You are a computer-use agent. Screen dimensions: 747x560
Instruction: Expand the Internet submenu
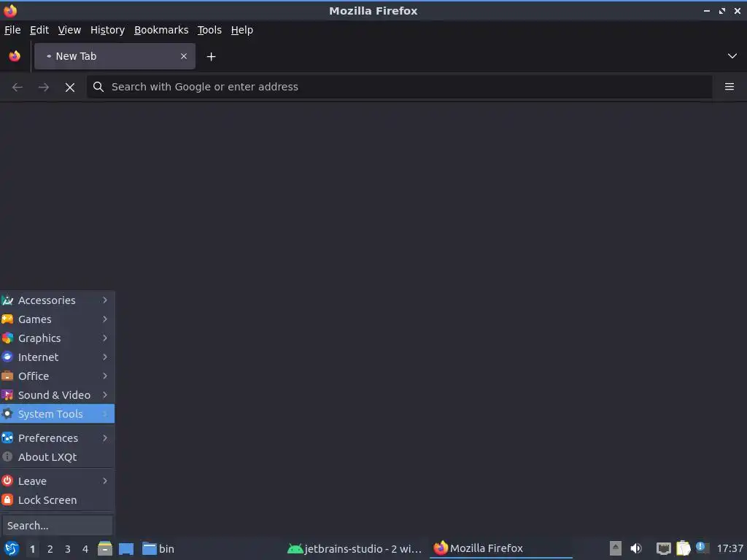[57, 357]
